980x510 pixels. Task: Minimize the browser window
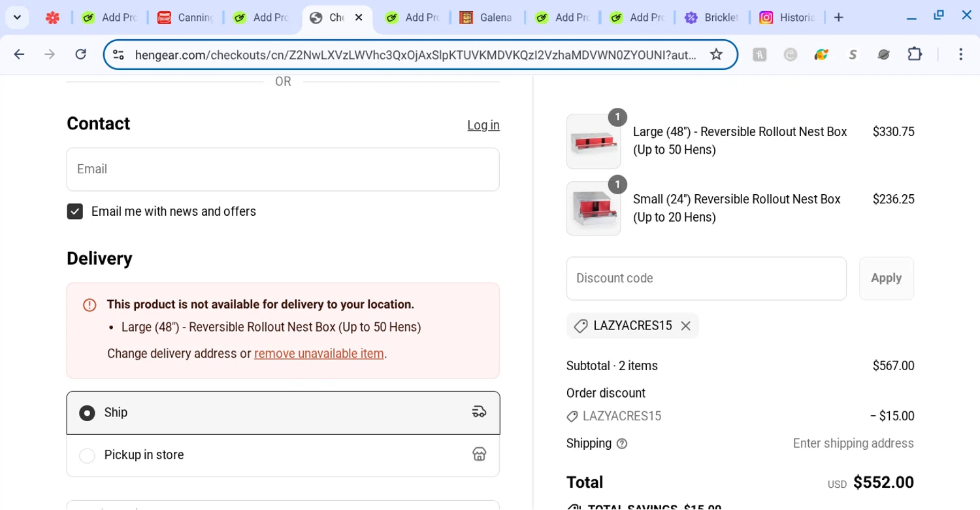(911, 18)
